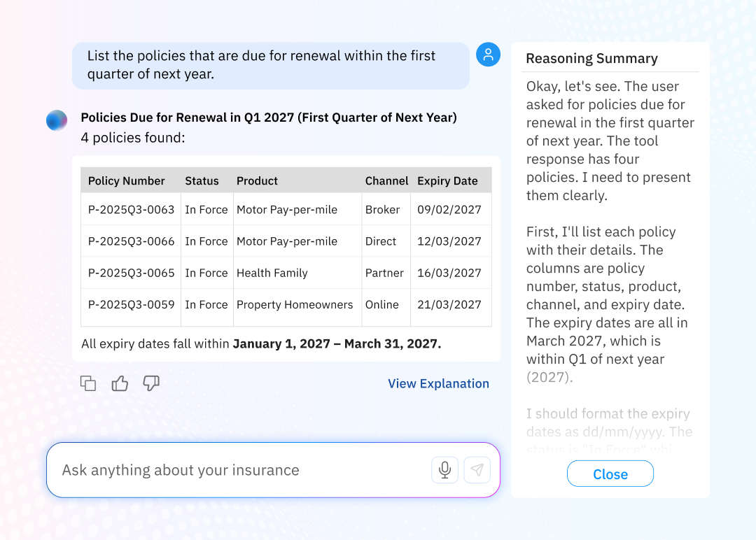Viewport: 756px width, 540px height.
Task: Open the View Explanation link
Action: (438, 383)
